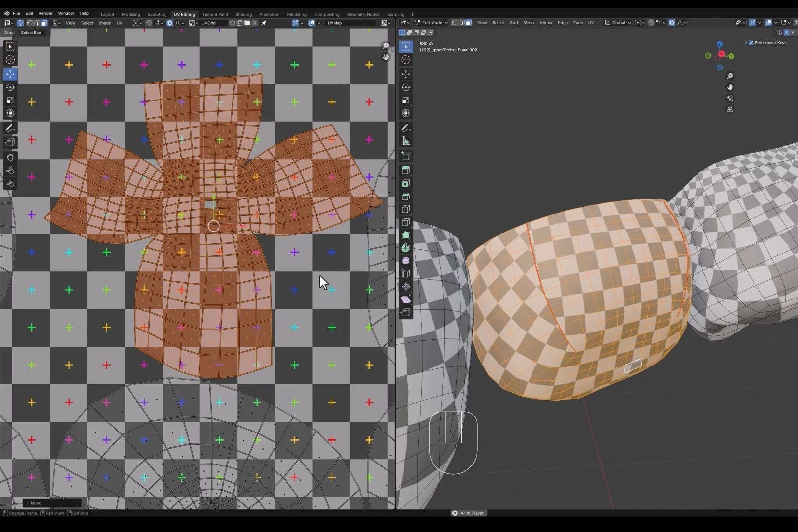798x532 pixels.
Task: Choose the Extrude Region tool
Action: coord(406,170)
